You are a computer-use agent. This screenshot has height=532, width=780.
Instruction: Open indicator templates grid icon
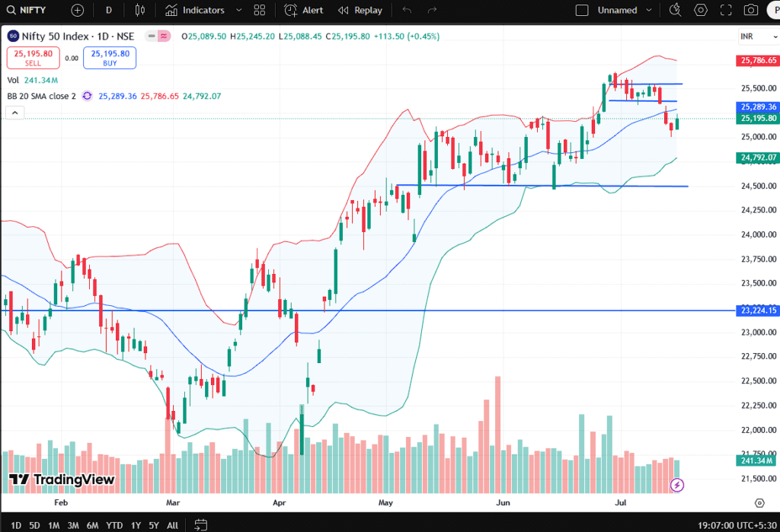(260, 10)
